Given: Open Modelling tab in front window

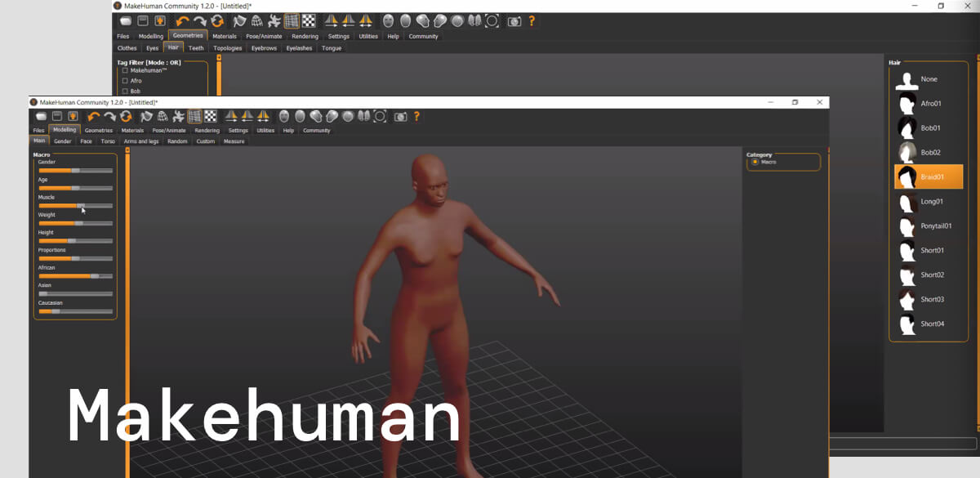Looking at the screenshot, I should [65, 130].
